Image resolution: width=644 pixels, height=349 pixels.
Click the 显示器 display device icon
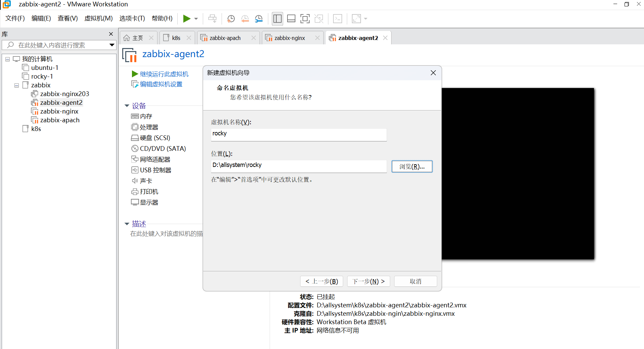[135, 202]
